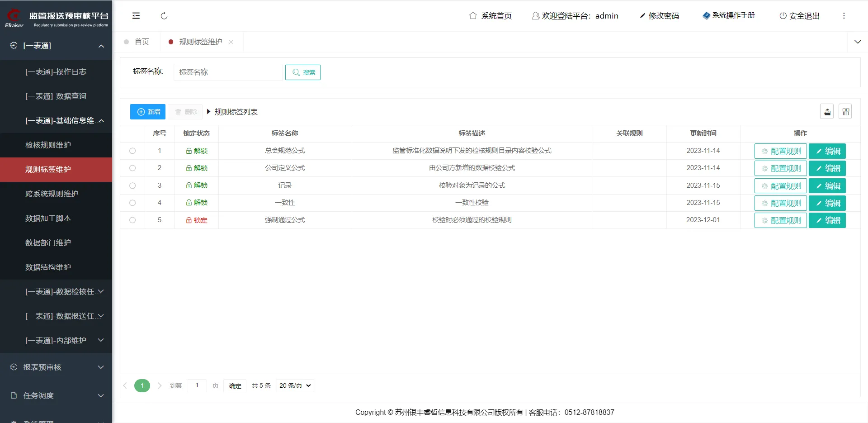
Task: Click 修改密码 in the header
Action: 659,16
